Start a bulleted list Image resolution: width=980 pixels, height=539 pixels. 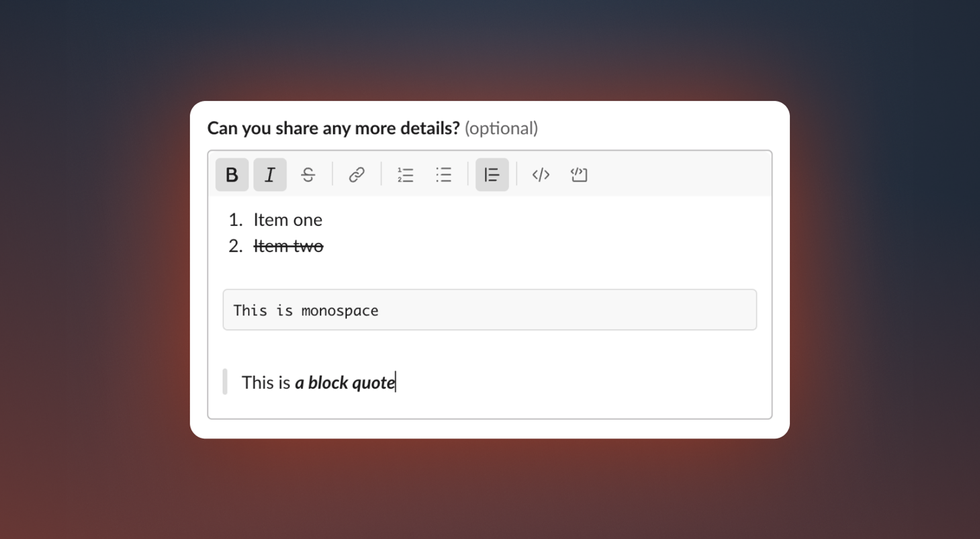pyautogui.click(x=443, y=175)
